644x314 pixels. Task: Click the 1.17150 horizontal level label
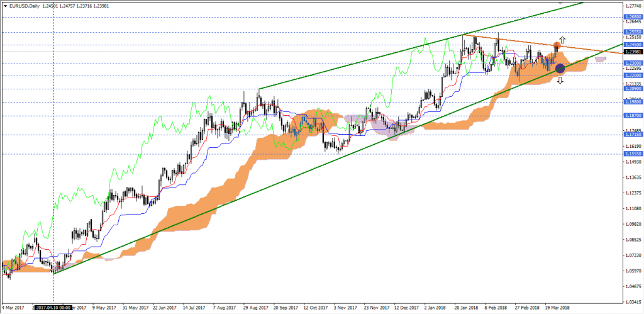coord(632,135)
